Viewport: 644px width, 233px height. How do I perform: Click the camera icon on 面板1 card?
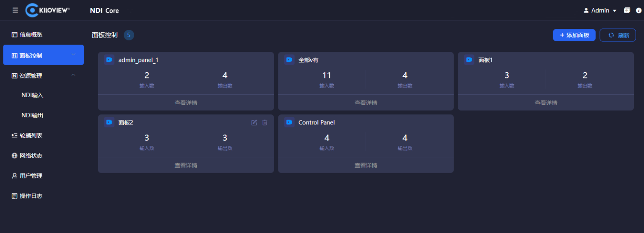pos(469,60)
